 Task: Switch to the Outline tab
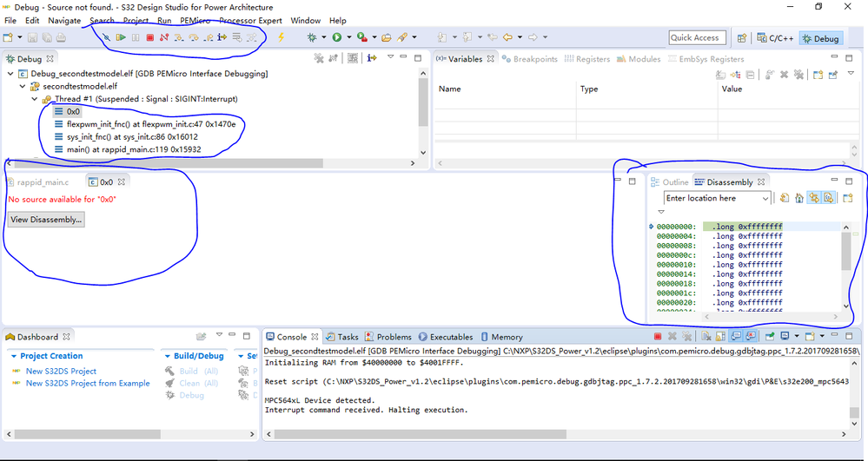click(670, 182)
